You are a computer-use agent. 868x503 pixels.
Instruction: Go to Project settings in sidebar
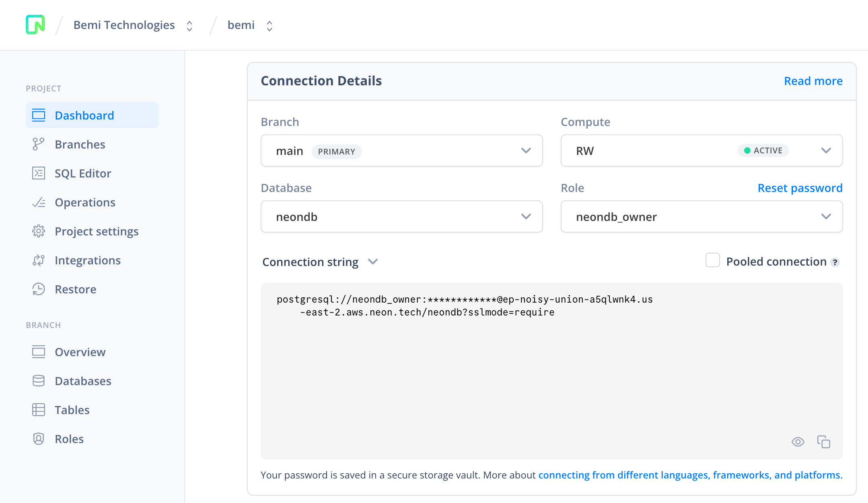tap(97, 231)
